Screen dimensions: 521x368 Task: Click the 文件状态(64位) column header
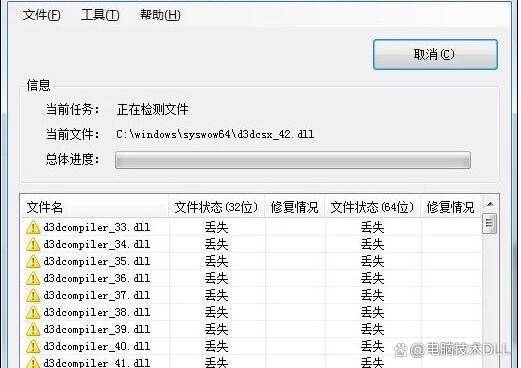pos(372,207)
